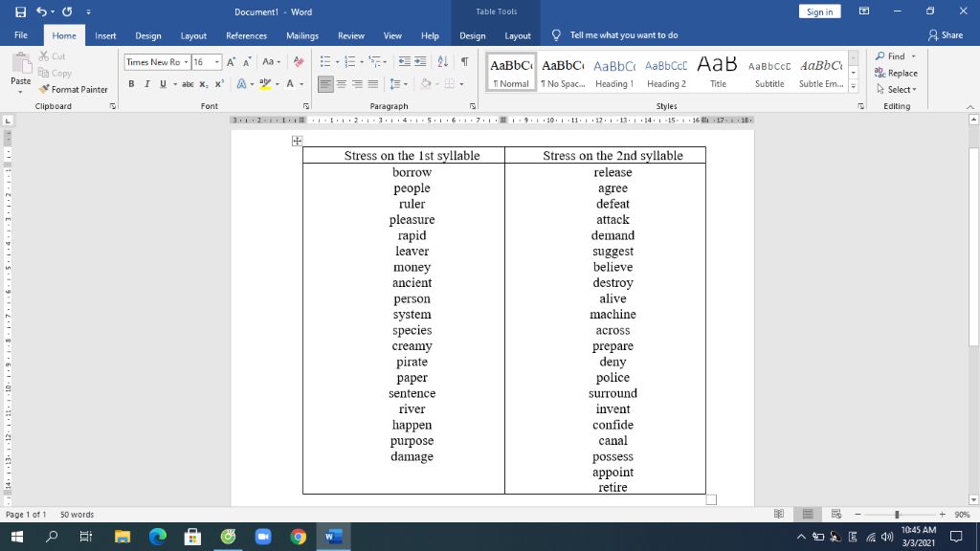This screenshot has height=551, width=980.
Task: Click the Tell me what you want to do box
Action: (x=624, y=35)
